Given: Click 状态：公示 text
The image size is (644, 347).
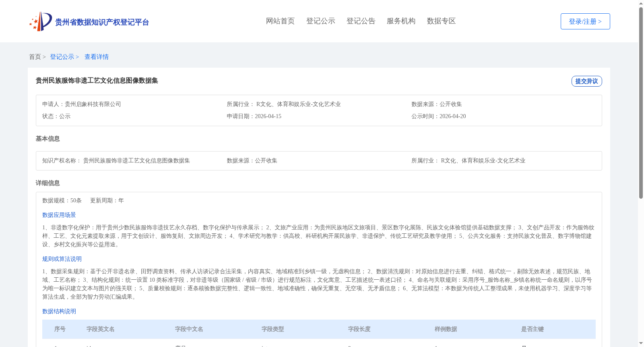Looking at the screenshot, I should (56, 116).
